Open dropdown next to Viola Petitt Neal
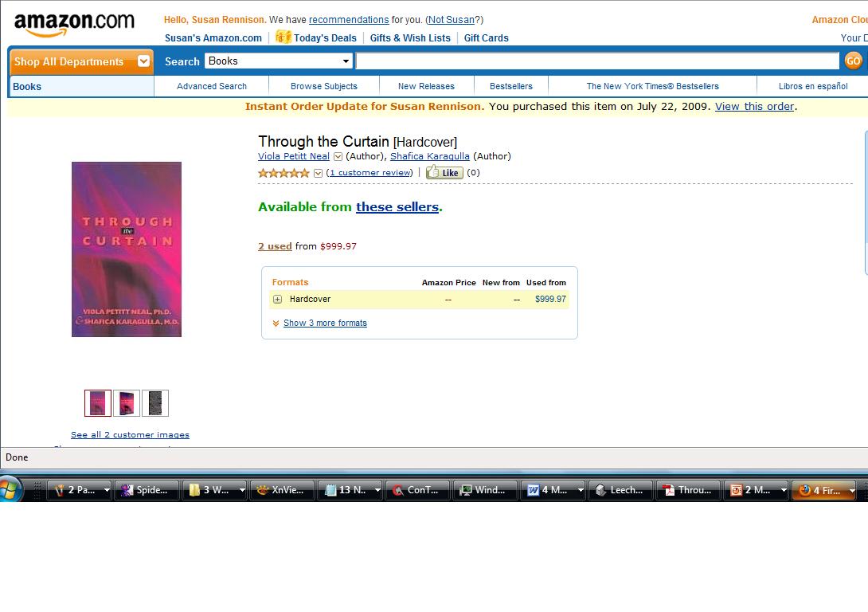This screenshot has width=868, height=612. pyautogui.click(x=338, y=157)
